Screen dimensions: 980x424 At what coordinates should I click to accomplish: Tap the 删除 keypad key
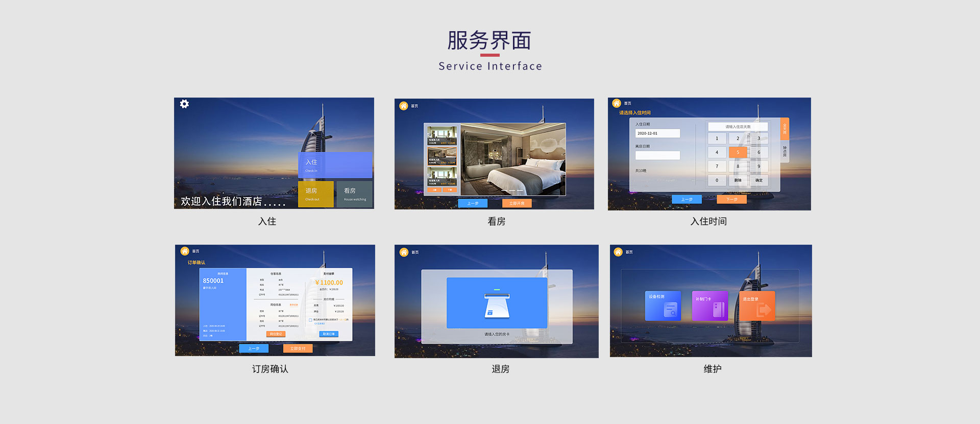pyautogui.click(x=738, y=180)
